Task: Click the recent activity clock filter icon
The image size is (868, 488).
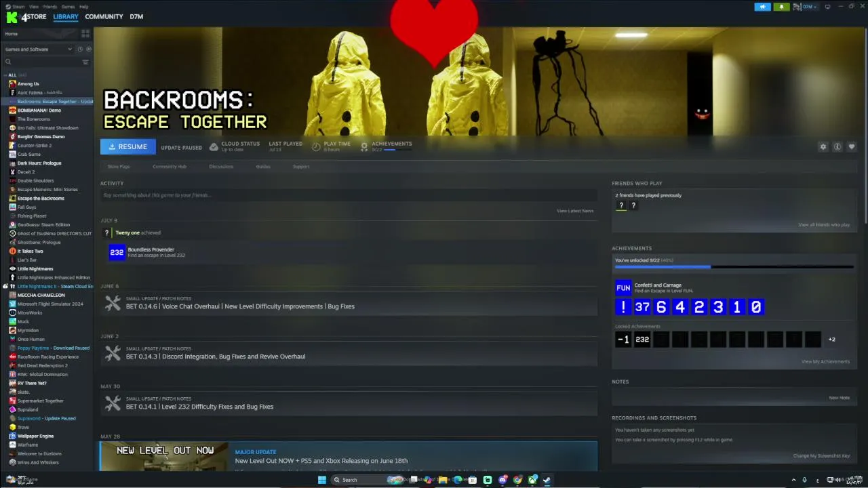Action: [80, 49]
